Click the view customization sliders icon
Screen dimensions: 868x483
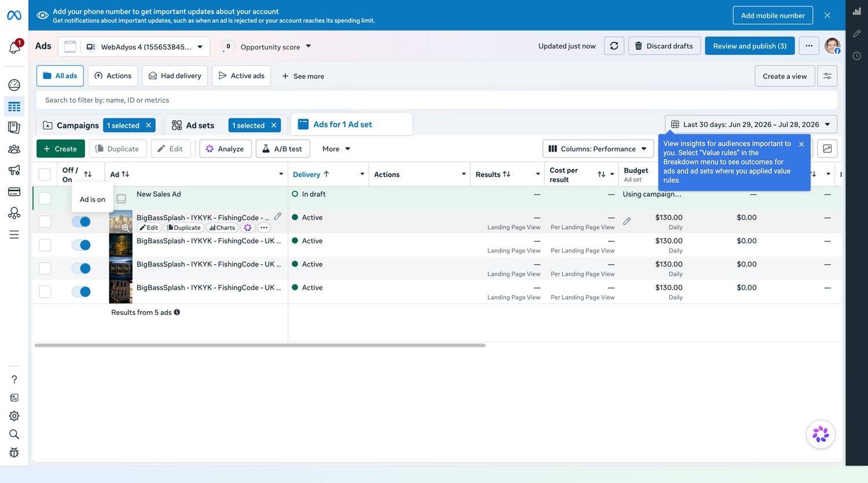click(827, 76)
